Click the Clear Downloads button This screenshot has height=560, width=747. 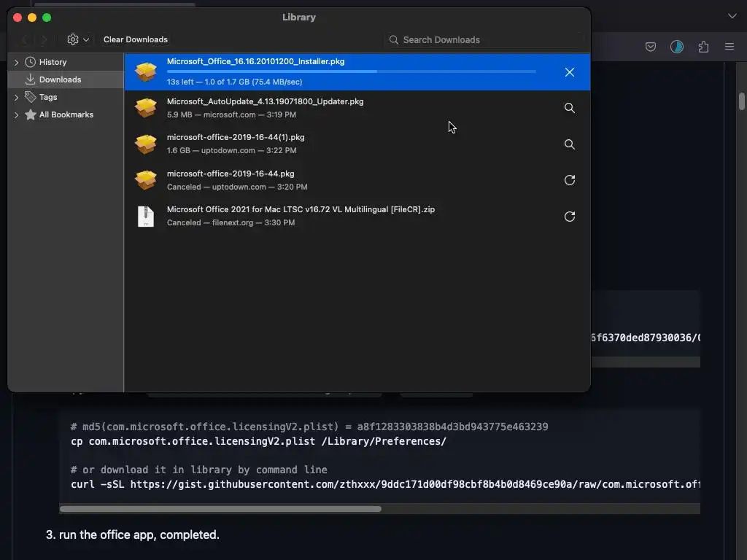pyautogui.click(x=135, y=39)
